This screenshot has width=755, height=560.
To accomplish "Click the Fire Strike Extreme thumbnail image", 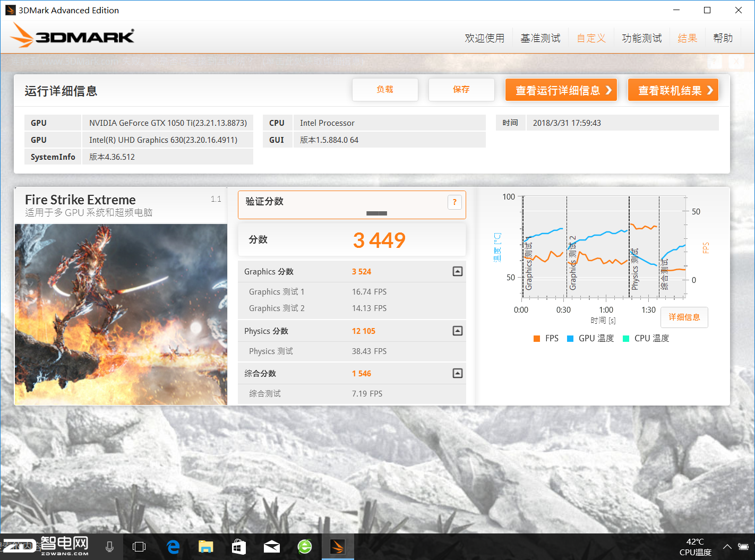I will click(x=121, y=314).
